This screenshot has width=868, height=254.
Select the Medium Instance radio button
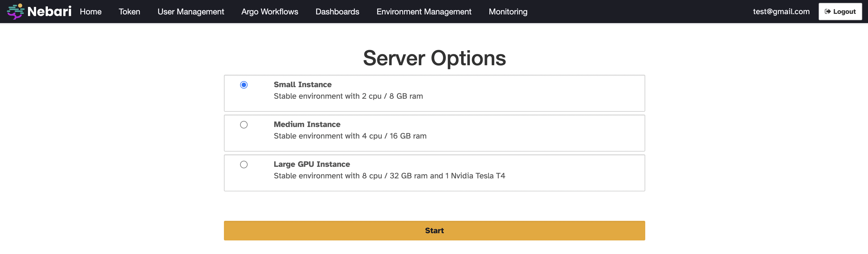click(244, 125)
